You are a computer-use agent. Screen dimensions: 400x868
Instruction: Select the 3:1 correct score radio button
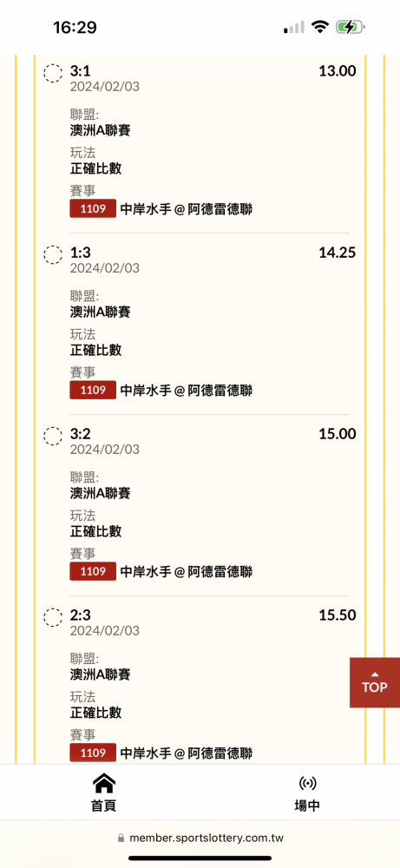click(x=53, y=73)
